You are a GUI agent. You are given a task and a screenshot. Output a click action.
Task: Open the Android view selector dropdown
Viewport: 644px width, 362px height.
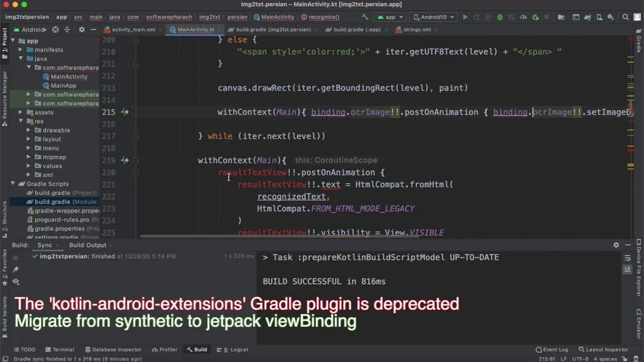(x=30, y=30)
